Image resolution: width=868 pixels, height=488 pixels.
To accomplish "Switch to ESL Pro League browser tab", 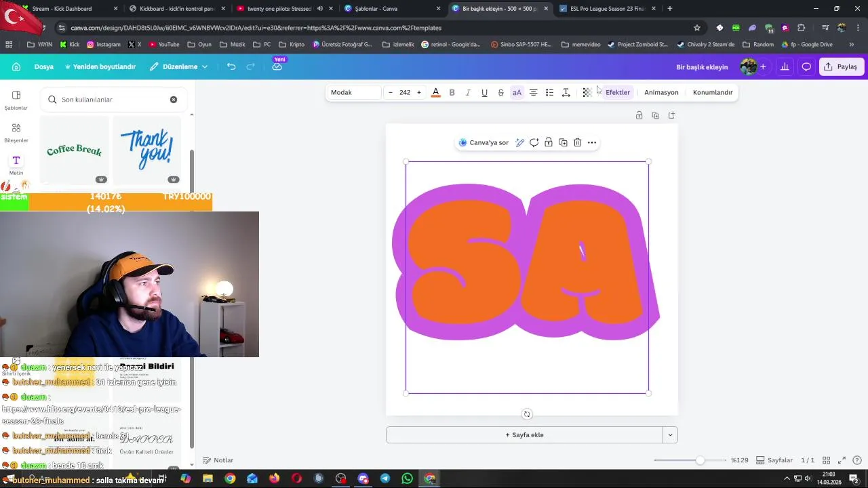I will tap(608, 9).
